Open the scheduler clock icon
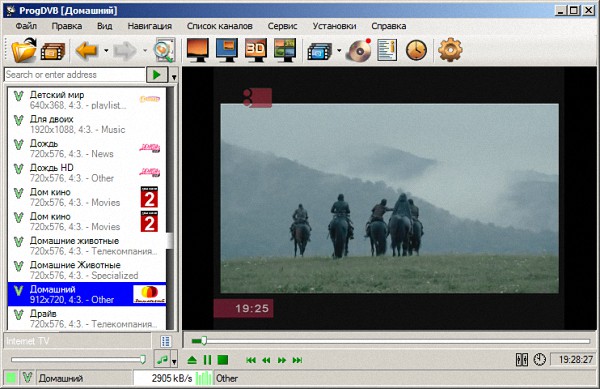 coord(416,50)
